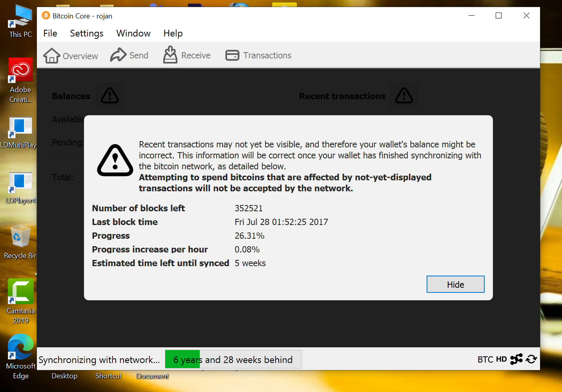
Task: Select the Adobe Creative Cloud desktop icon
Action: pyautogui.click(x=20, y=81)
